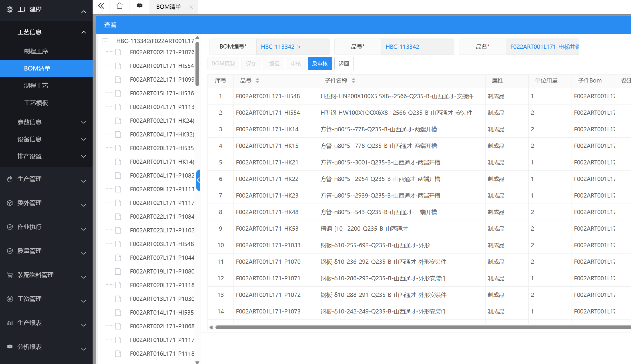The image size is (631, 364).
Task: Sort the 子件名称 column with its arrows
Action: (354, 81)
